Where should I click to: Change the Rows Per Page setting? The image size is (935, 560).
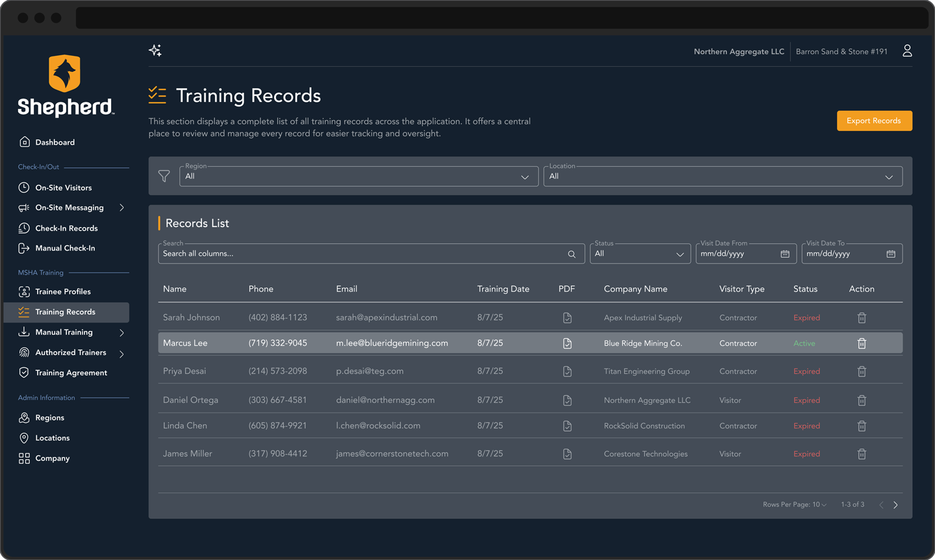pos(793,504)
